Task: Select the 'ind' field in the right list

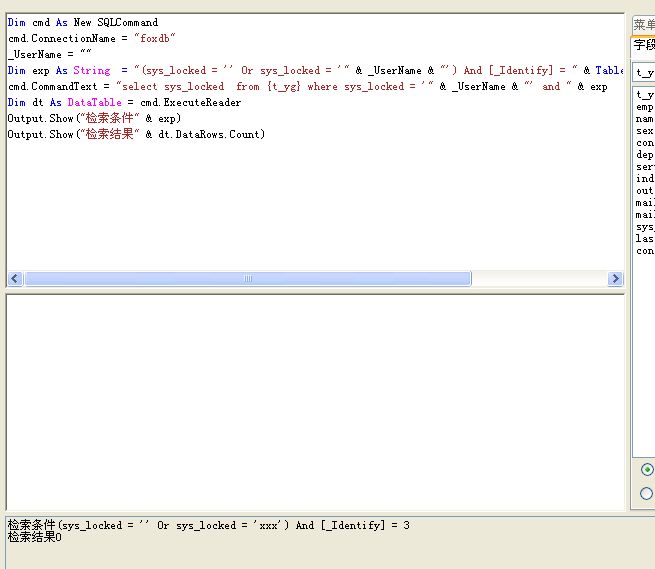Action: [645, 179]
